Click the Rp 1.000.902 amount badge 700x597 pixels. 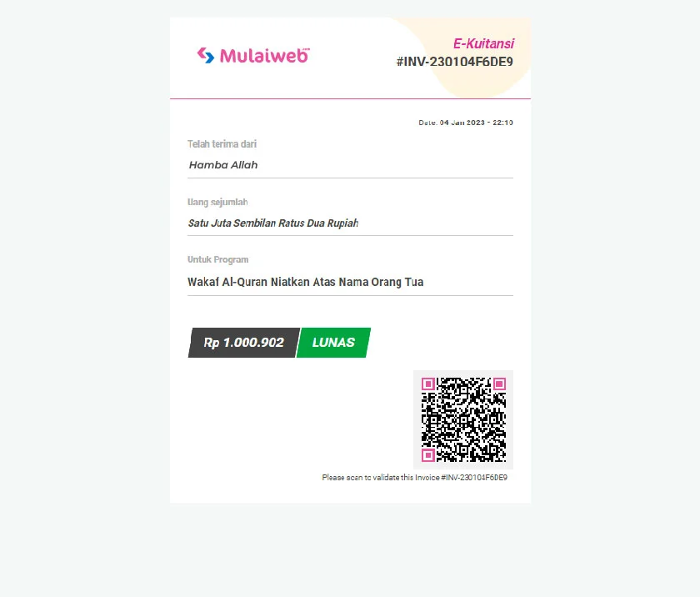(x=243, y=343)
